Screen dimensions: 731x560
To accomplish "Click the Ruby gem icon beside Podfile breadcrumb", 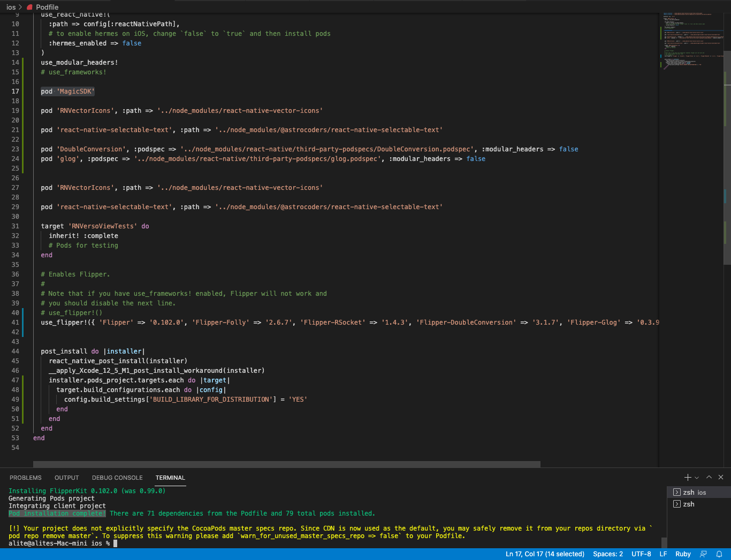I will point(28,7).
